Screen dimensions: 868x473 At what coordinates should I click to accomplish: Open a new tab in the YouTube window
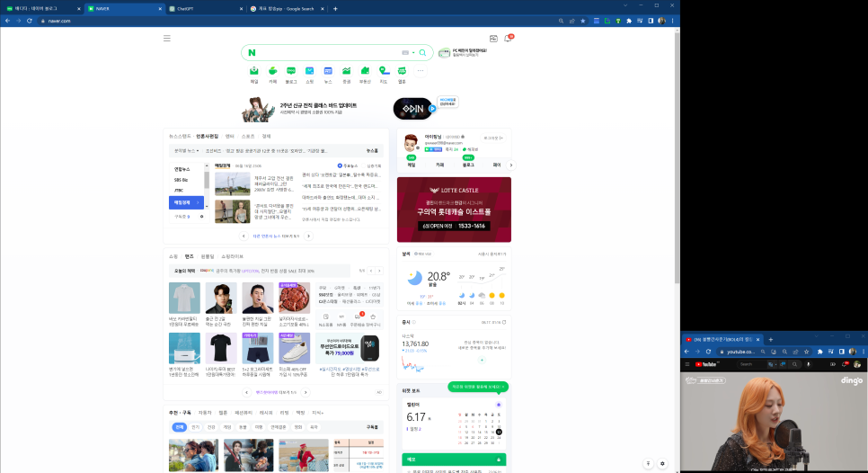(x=771, y=340)
